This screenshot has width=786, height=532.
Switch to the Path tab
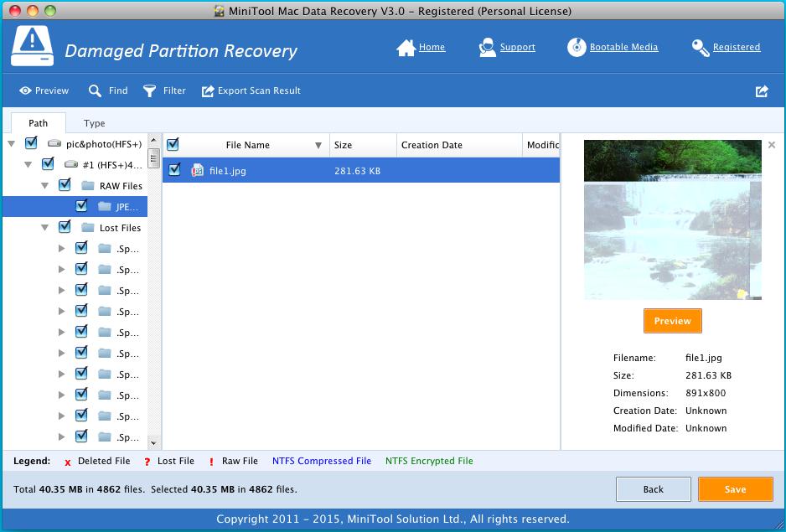(38, 123)
